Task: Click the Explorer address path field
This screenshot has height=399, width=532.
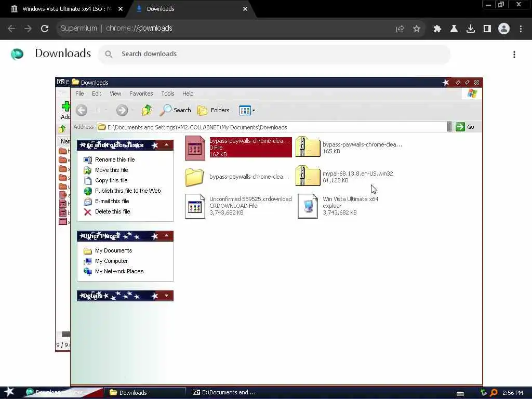Action: pyautogui.click(x=271, y=127)
